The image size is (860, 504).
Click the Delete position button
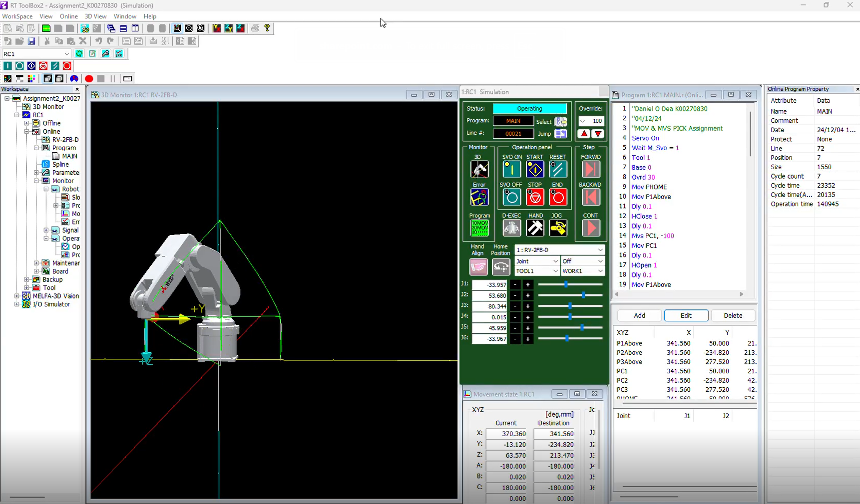[x=733, y=315]
